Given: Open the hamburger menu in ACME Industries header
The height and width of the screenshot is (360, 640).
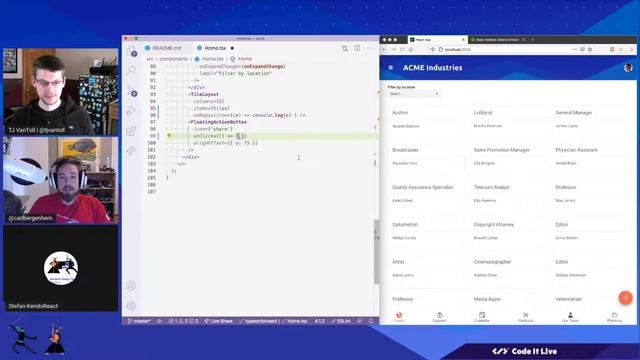Looking at the screenshot, I should click(x=391, y=68).
